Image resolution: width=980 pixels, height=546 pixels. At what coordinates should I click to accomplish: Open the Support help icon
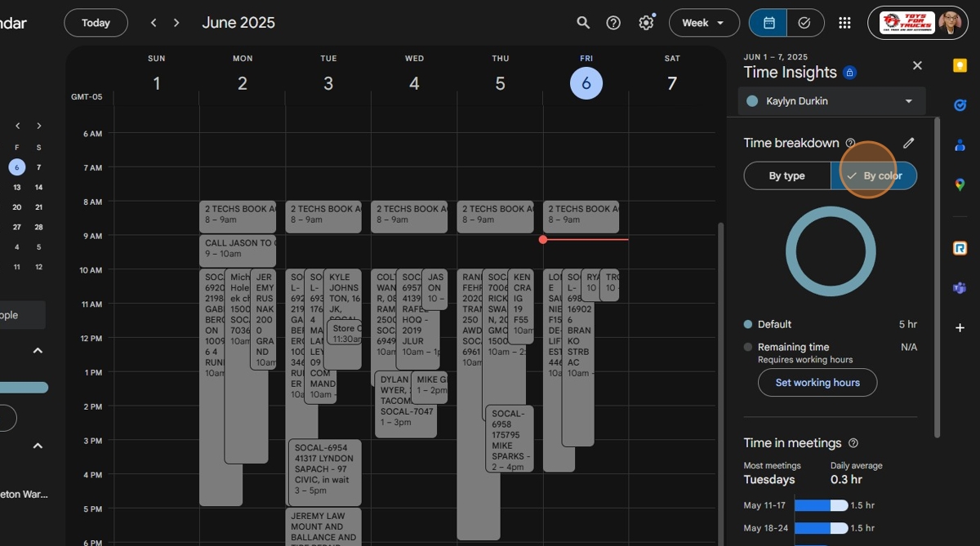[613, 23]
